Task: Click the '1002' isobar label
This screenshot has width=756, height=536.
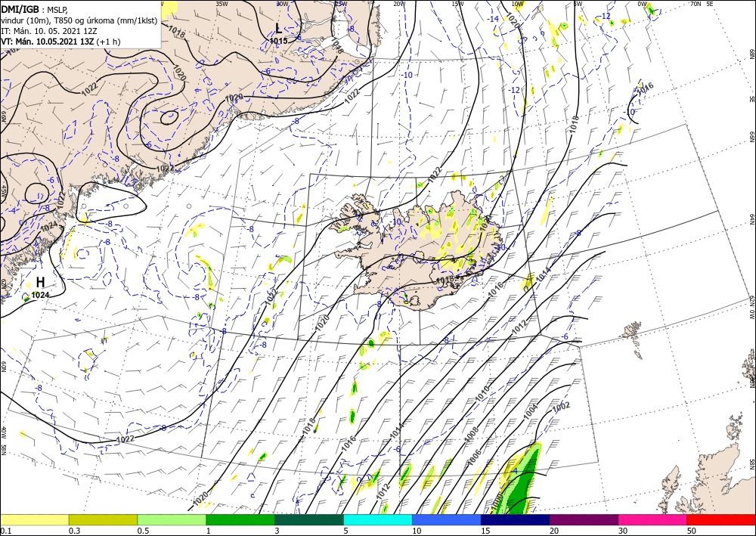Action: (x=561, y=407)
